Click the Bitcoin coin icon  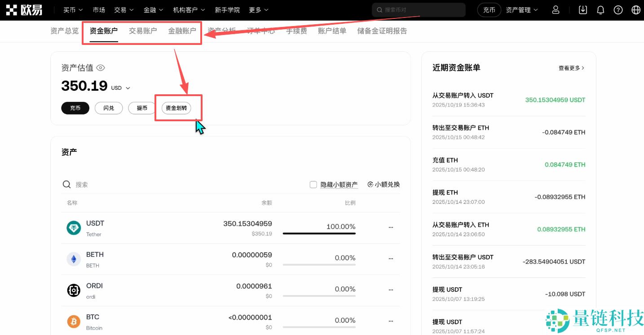[74, 322]
